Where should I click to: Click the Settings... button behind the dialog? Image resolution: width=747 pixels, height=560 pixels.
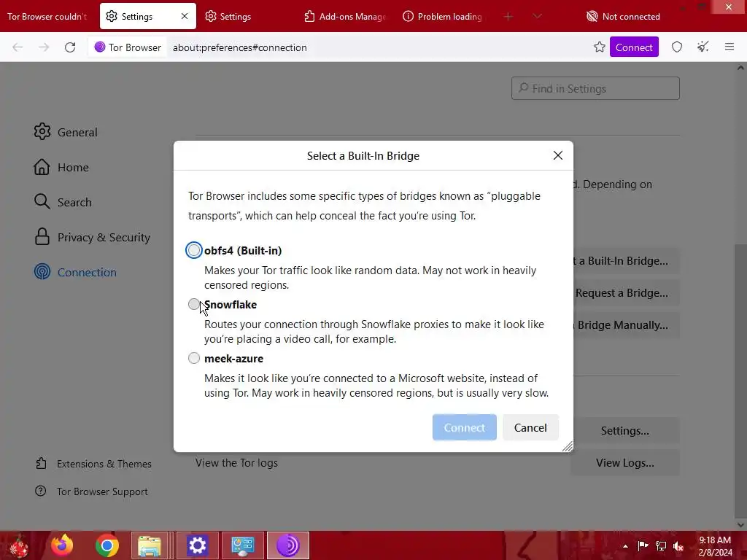[x=625, y=430]
